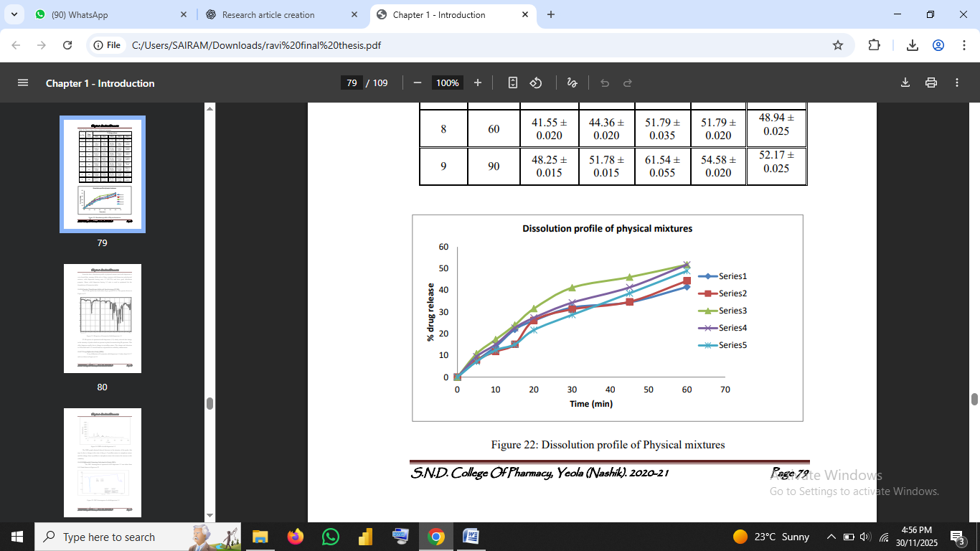Open PDF viewer more actions menu
This screenshot has width=980, height=551.
click(x=957, y=83)
